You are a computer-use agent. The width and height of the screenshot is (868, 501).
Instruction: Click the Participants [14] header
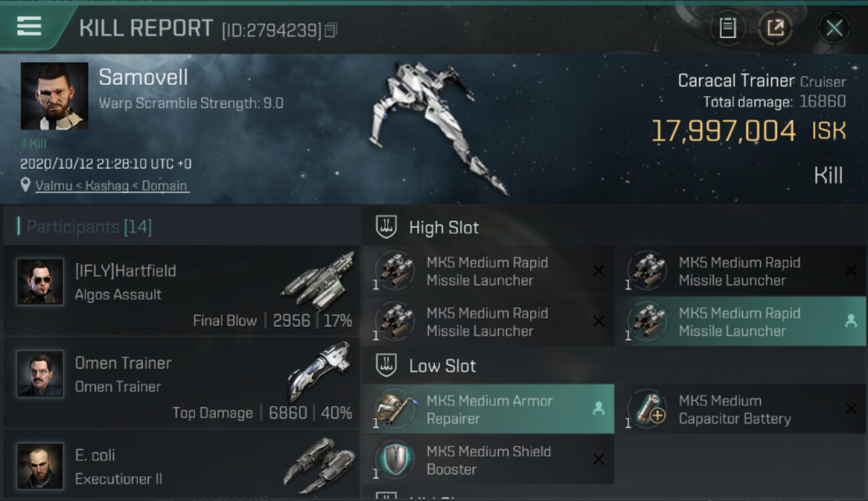click(89, 227)
